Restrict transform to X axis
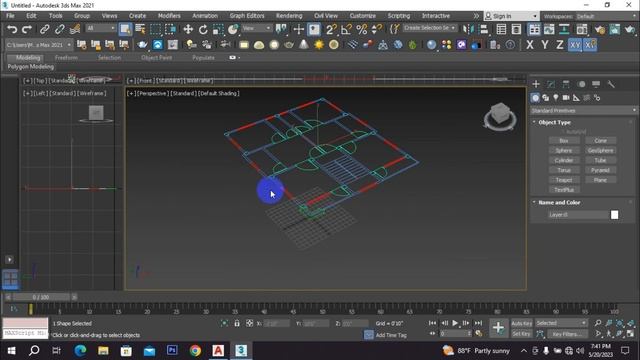Image resolution: width=640 pixels, height=360 pixels. [529, 45]
